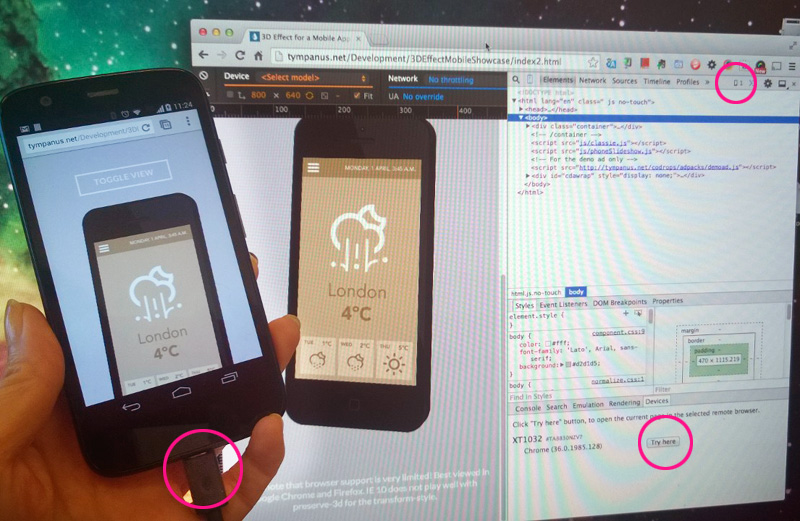
Task: Open the Network No throttling dropdown
Action: (x=451, y=80)
